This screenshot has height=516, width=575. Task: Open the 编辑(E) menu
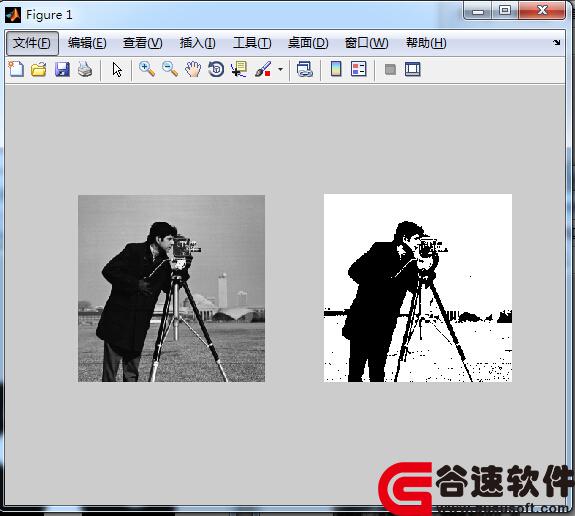coord(87,43)
